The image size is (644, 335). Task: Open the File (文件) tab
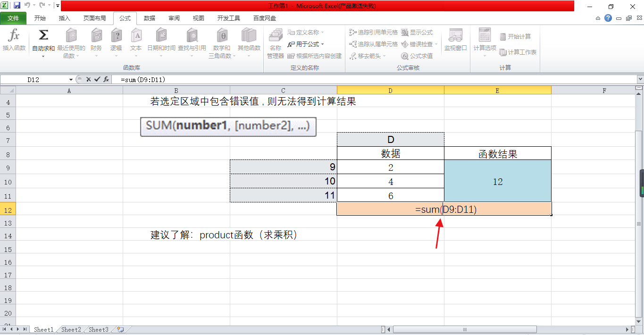click(13, 18)
